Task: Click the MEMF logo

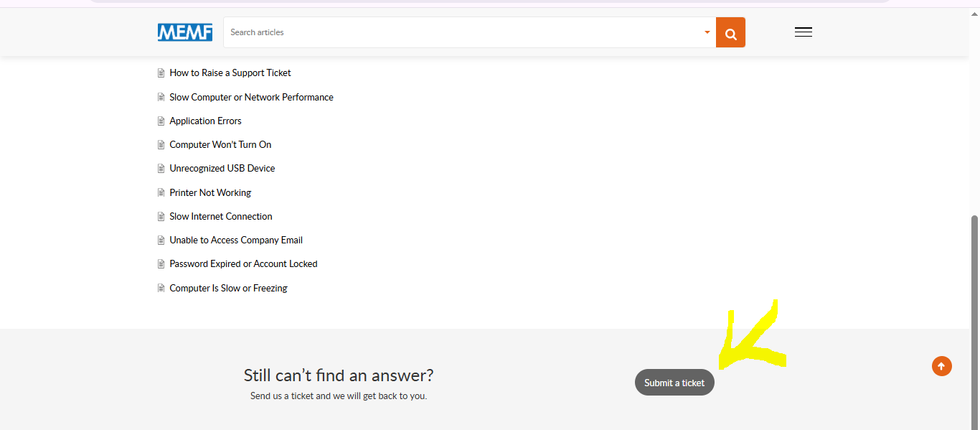Action: coord(185,32)
